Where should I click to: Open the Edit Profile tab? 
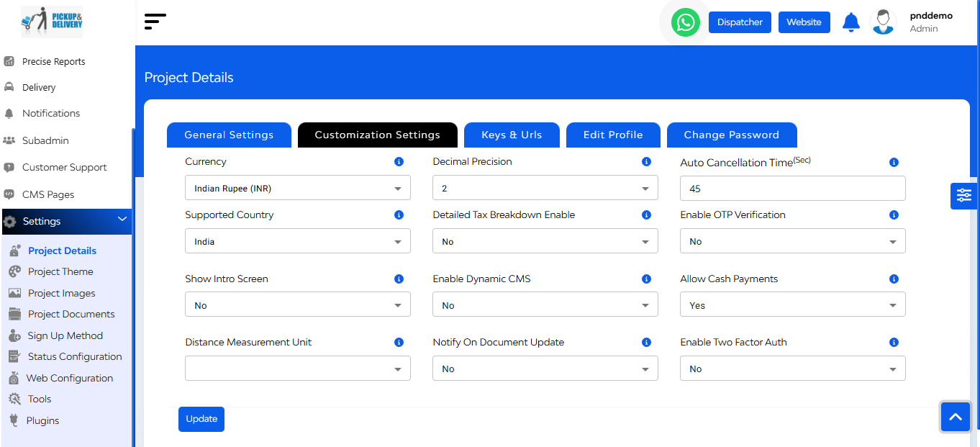coord(613,135)
